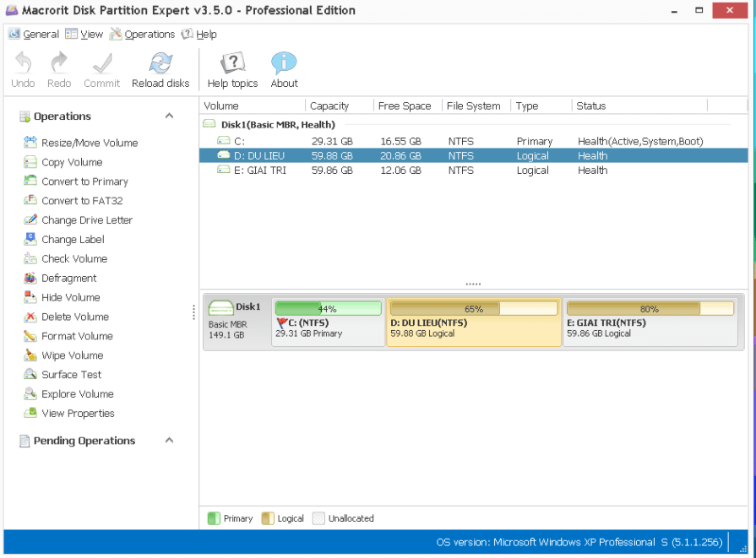Click the 29.31 GB capacity cell
The height and width of the screenshot is (558, 756).
coord(332,141)
